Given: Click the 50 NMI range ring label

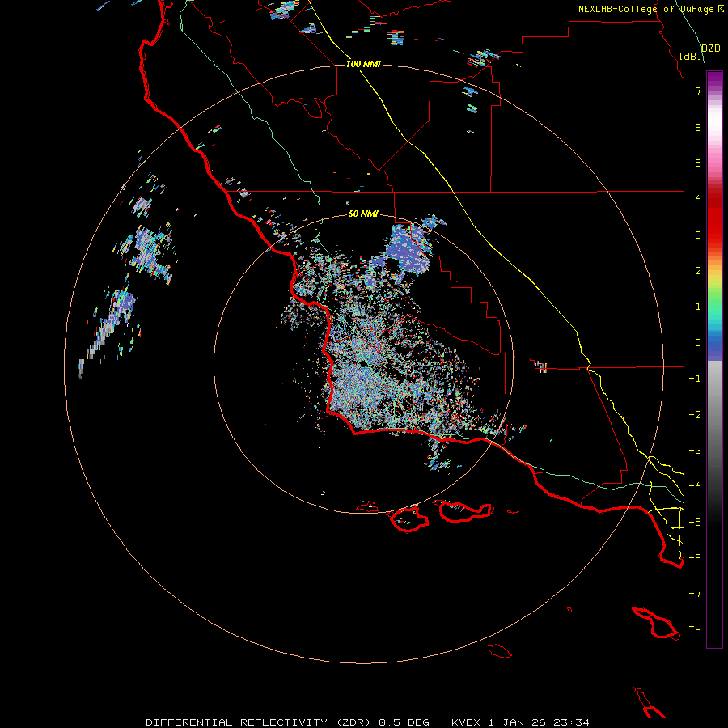Looking at the screenshot, I should (x=363, y=214).
